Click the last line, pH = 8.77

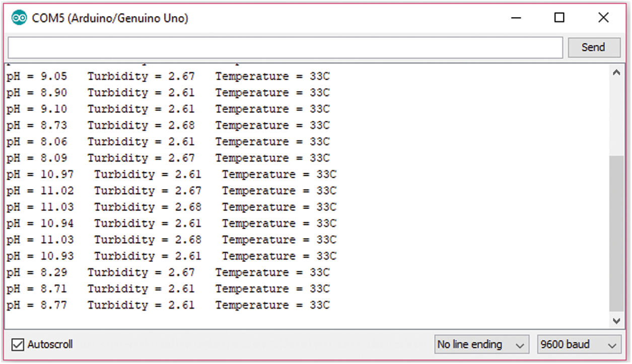click(x=168, y=306)
